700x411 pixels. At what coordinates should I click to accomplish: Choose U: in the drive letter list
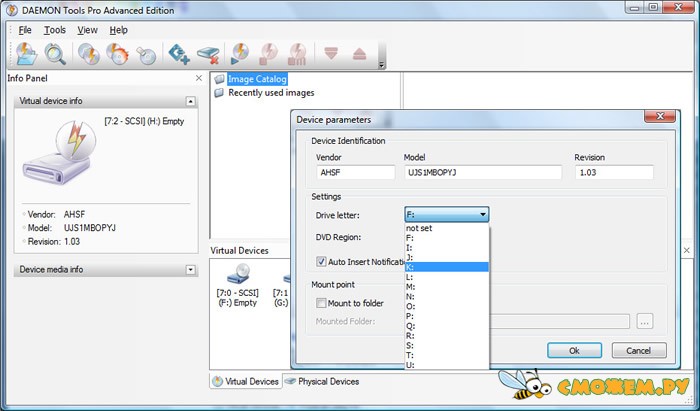(x=446, y=365)
